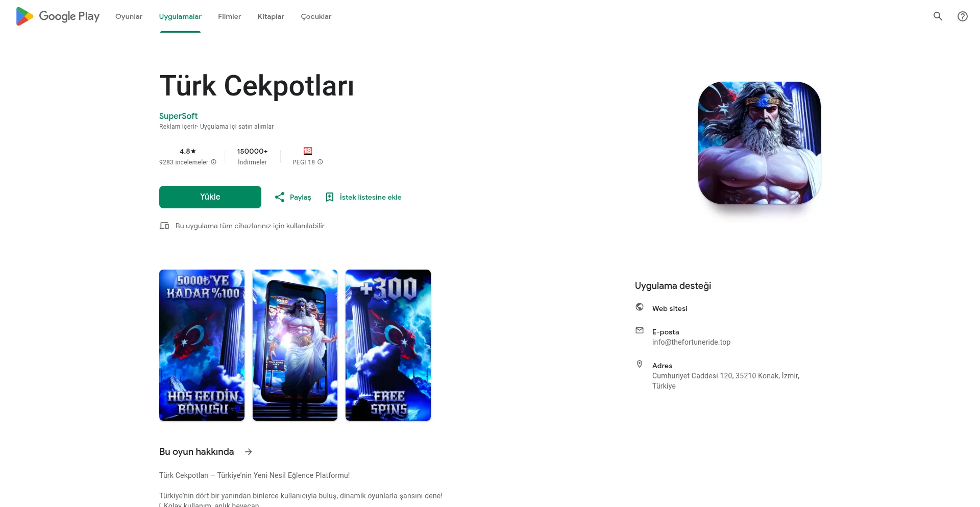Screen dimensions: 980x507
Task: Open the help question mark icon
Action: (x=962, y=16)
